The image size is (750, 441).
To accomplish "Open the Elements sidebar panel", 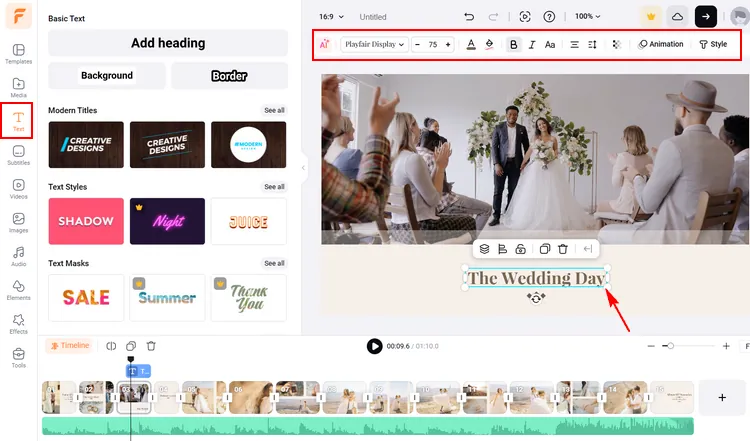I will tap(18, 290).
